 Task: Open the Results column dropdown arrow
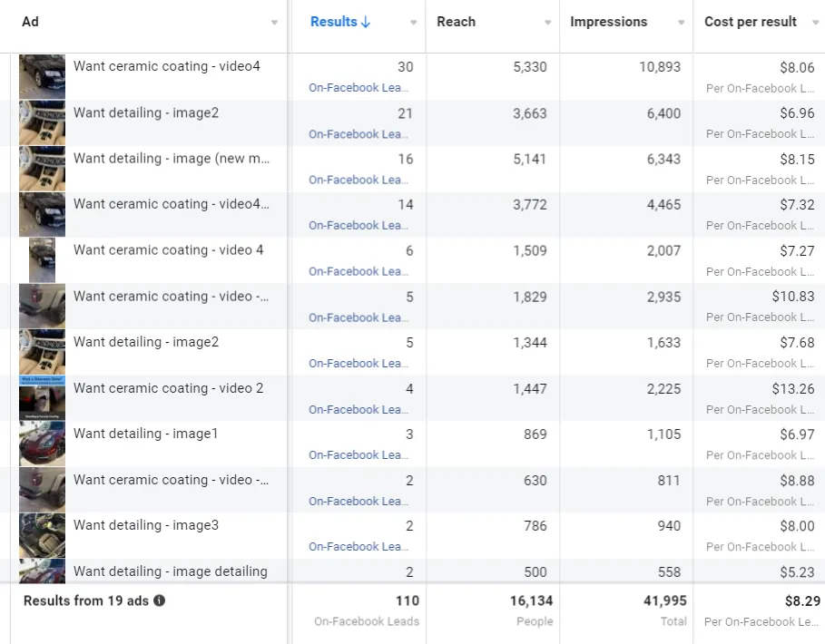(x=414, y=23)
